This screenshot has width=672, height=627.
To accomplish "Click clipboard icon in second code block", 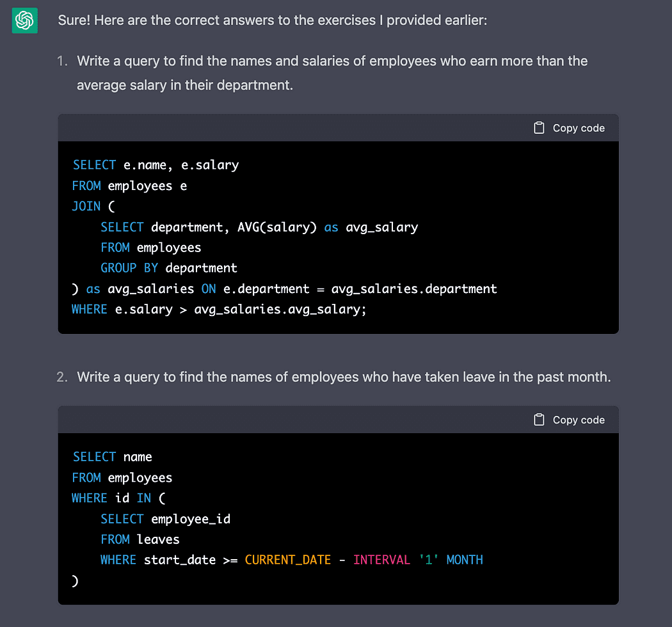I will [539, 420].
